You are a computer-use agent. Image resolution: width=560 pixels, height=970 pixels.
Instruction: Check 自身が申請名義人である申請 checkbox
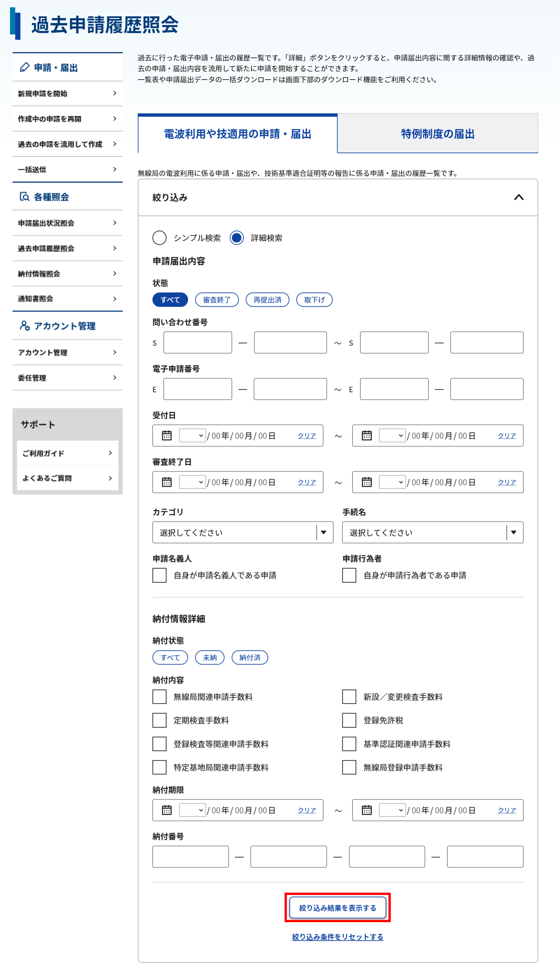click(159, 575)
